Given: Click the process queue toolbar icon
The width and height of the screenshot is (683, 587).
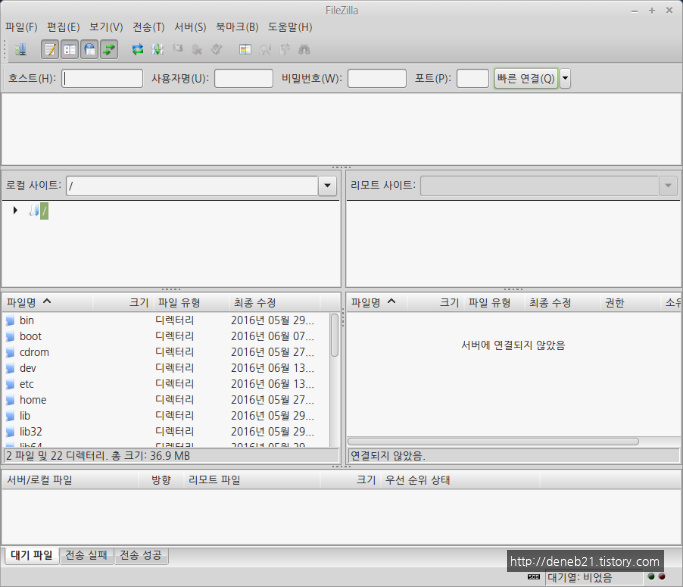Looking at the screenshot, I should [x=158, y=49].
